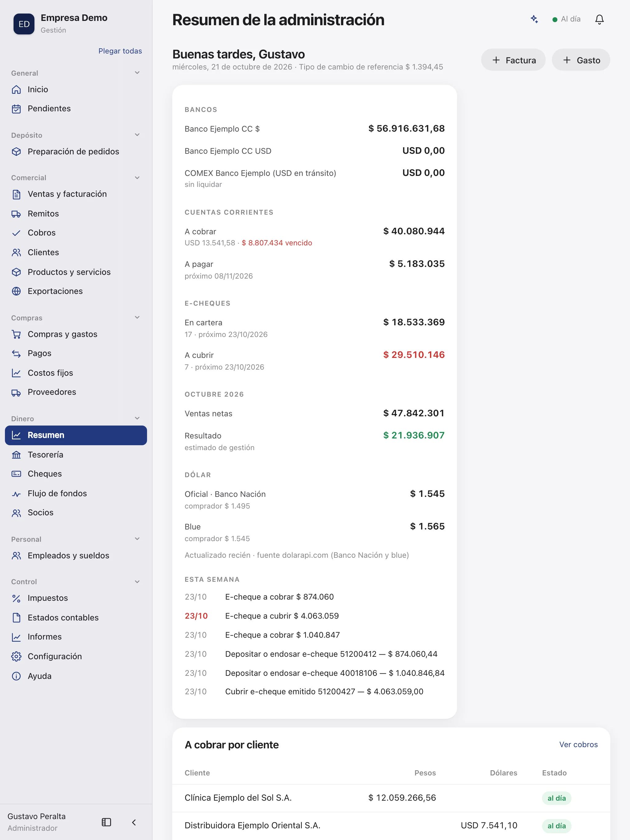630x840 pixels.
Task: Add a new Gasto
Action: tap(581, 60)
